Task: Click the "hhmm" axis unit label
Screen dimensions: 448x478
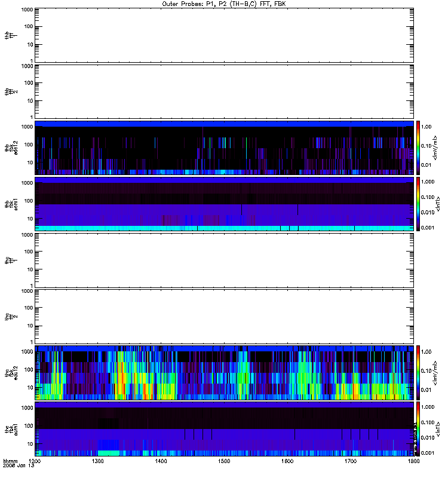Action: coord(10,461)
